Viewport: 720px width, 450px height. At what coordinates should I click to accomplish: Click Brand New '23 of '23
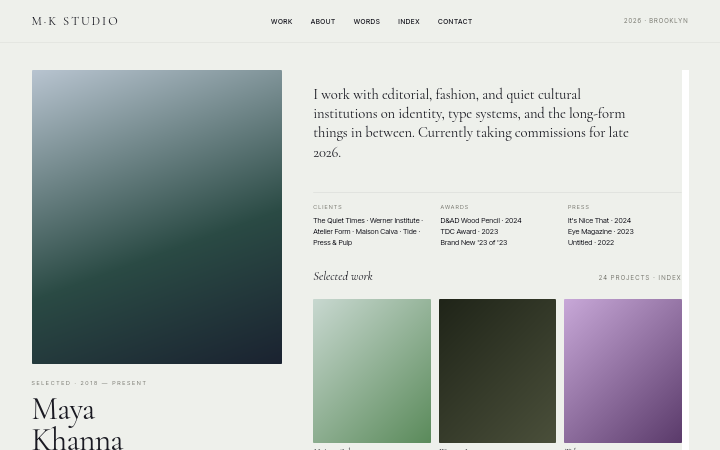pos(473,242)
